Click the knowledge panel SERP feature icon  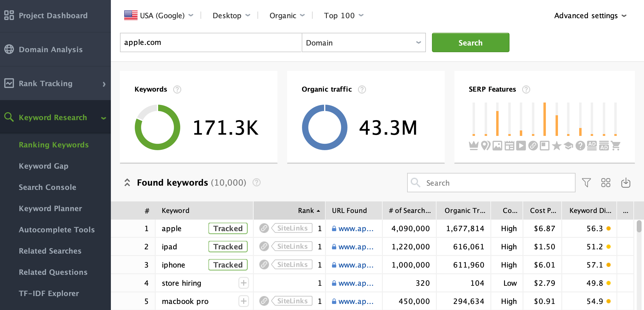(545, 146)
